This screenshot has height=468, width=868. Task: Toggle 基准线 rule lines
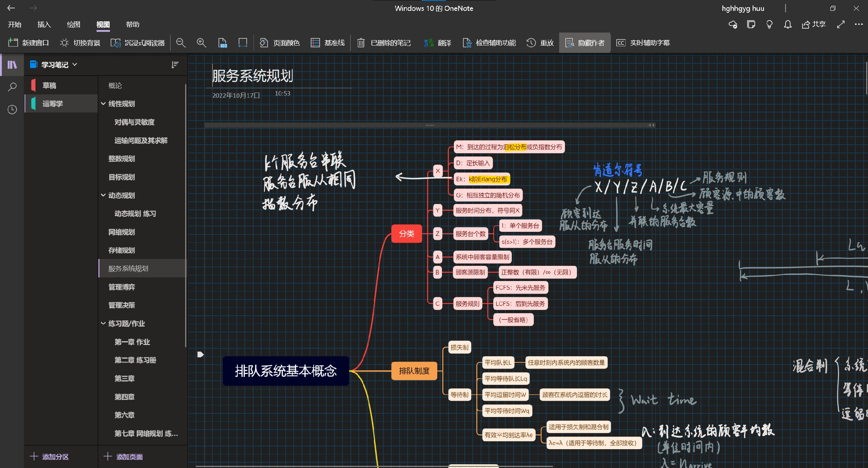tap(328, 43)
